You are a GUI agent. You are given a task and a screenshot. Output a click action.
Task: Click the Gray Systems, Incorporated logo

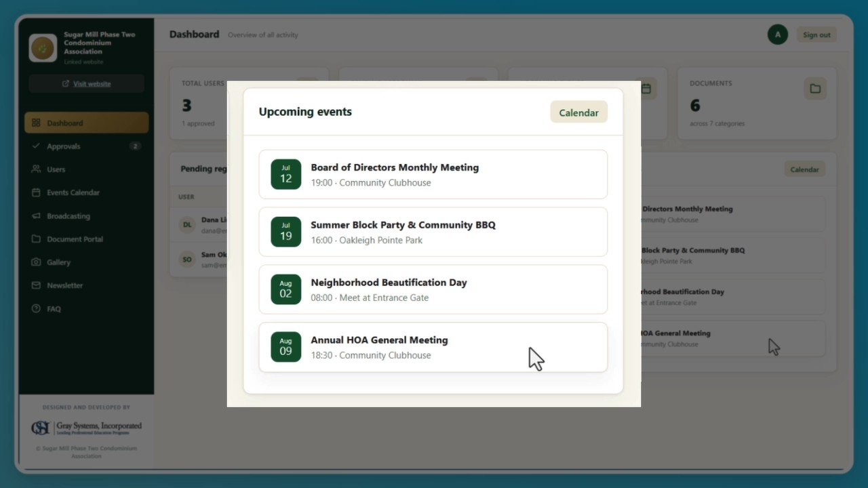tap(86, 428)
